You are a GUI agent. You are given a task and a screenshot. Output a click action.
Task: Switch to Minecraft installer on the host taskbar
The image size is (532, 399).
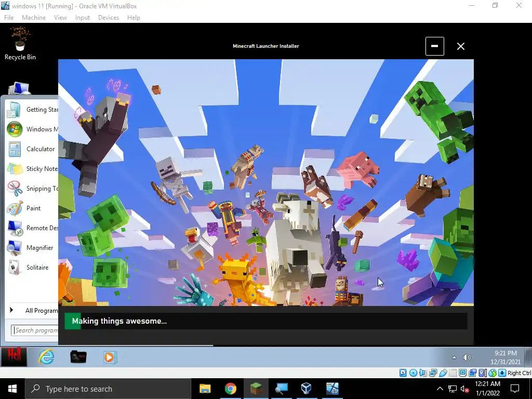click(x=256, y=389)
